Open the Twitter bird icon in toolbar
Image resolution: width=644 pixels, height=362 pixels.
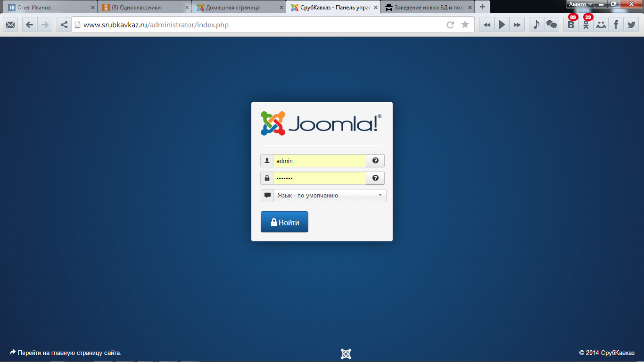[631, 25]
